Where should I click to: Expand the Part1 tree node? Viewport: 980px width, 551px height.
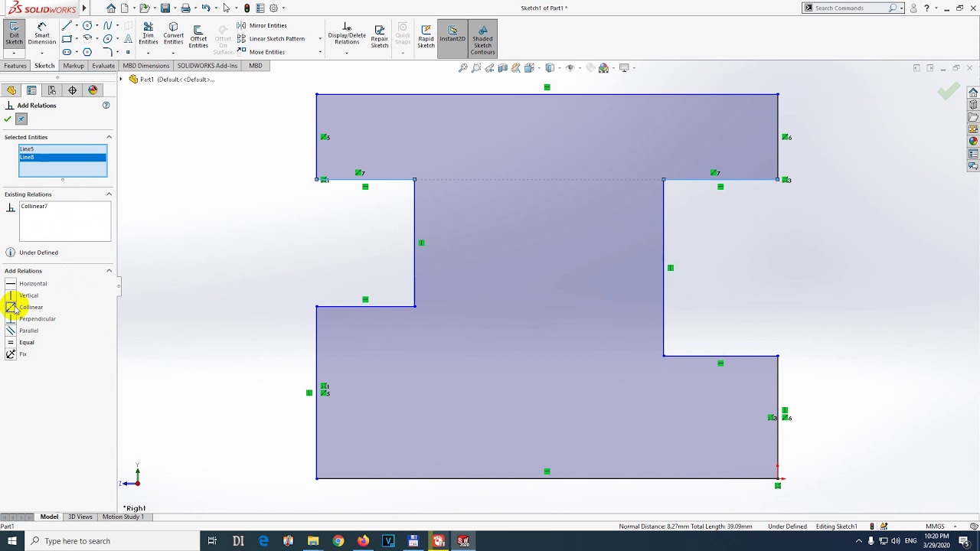coord(121,80)
